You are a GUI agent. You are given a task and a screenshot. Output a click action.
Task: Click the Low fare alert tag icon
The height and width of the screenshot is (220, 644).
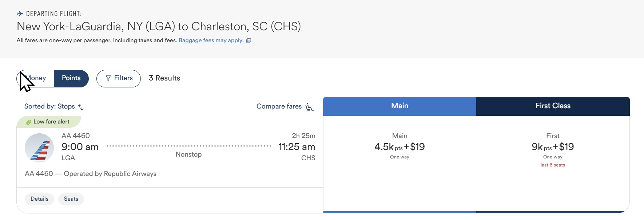click(28, 122)
